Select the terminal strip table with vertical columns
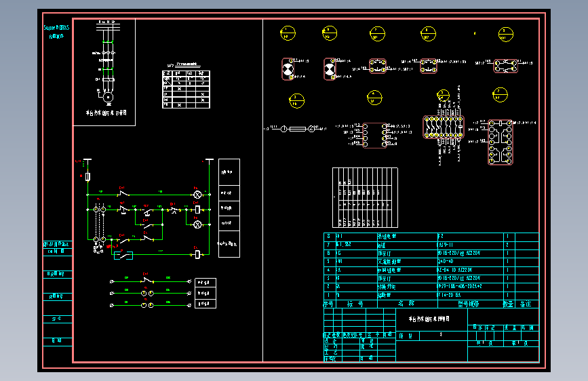 [365, 198]
